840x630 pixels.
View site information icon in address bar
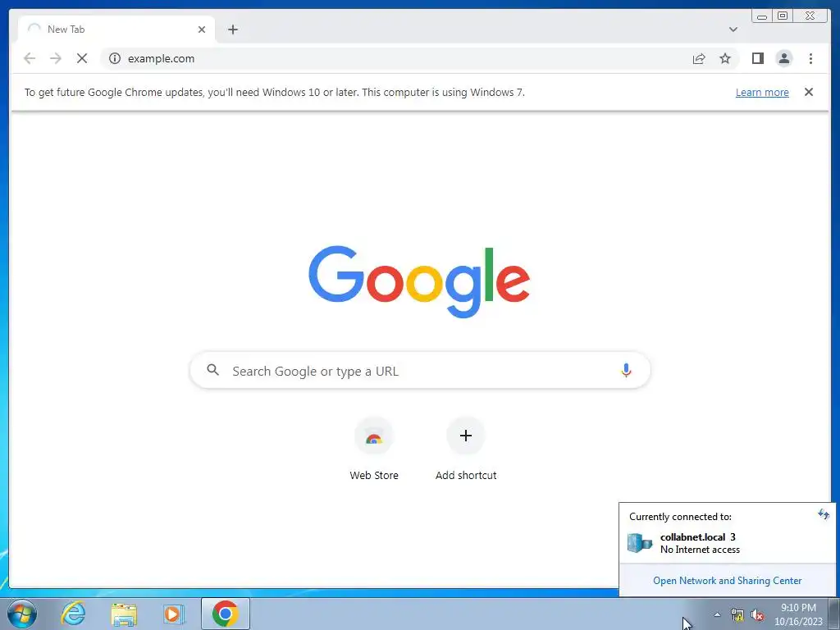(115, 58)
